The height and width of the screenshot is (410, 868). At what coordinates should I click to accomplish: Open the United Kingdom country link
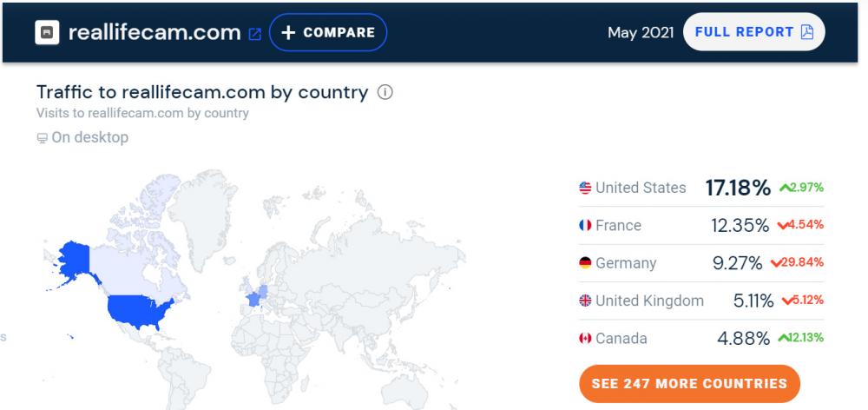click(x=649, y=301)
